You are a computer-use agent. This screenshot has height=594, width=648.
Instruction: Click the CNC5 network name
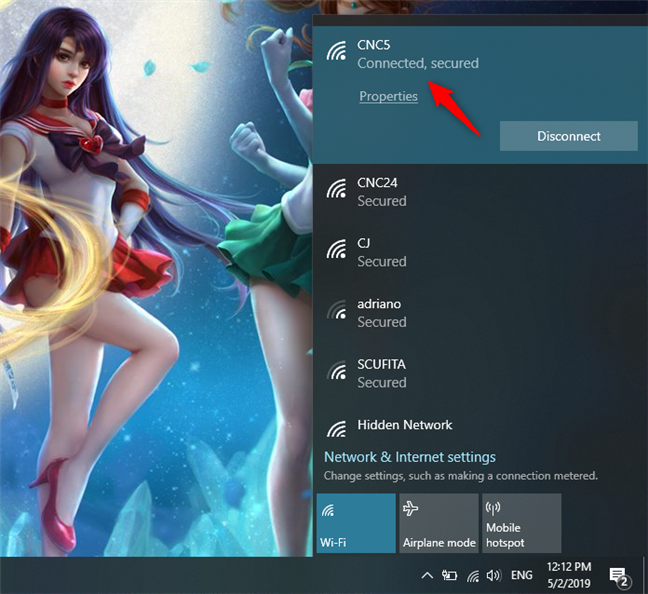(x=374, y=45)
